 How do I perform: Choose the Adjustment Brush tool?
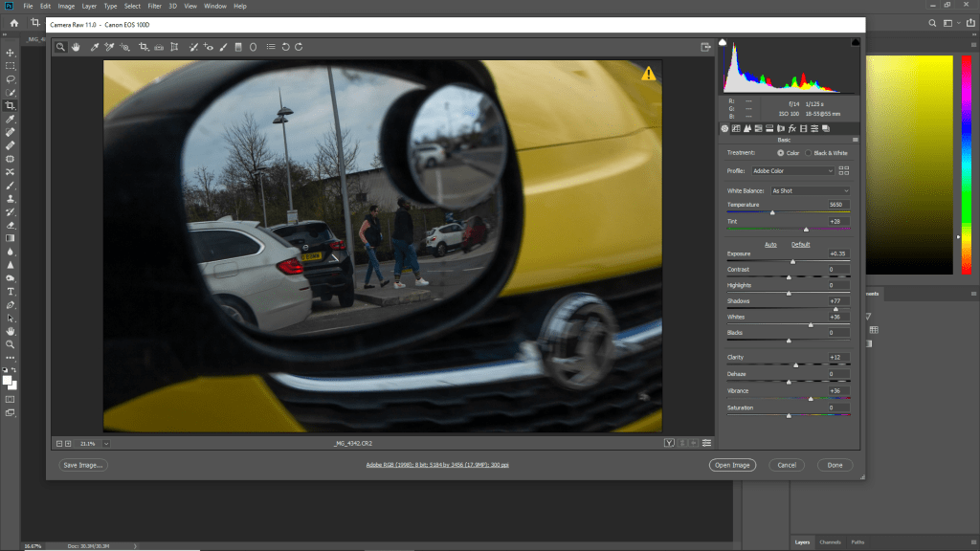(223, 46)
